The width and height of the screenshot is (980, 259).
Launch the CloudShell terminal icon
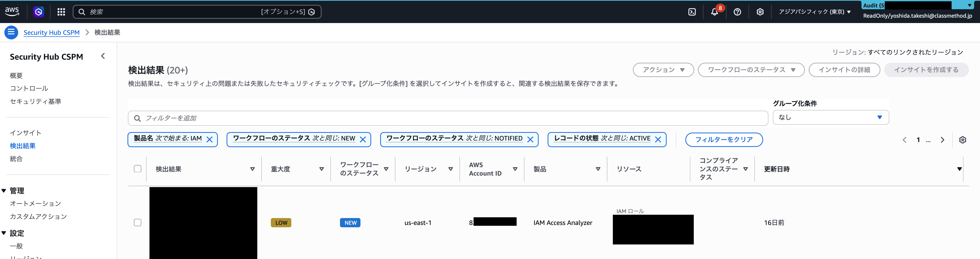(x=692, y=12)
